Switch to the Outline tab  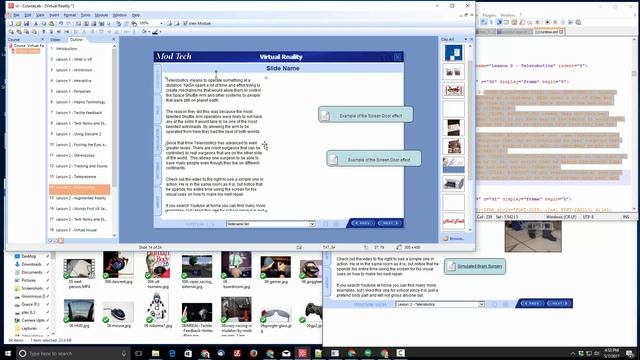(x=76, y=40)
